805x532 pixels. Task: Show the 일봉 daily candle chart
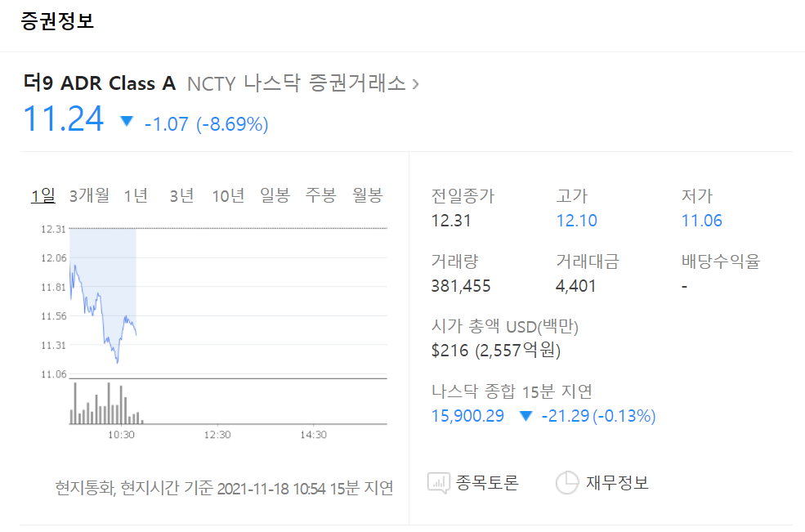coord(275,195)
